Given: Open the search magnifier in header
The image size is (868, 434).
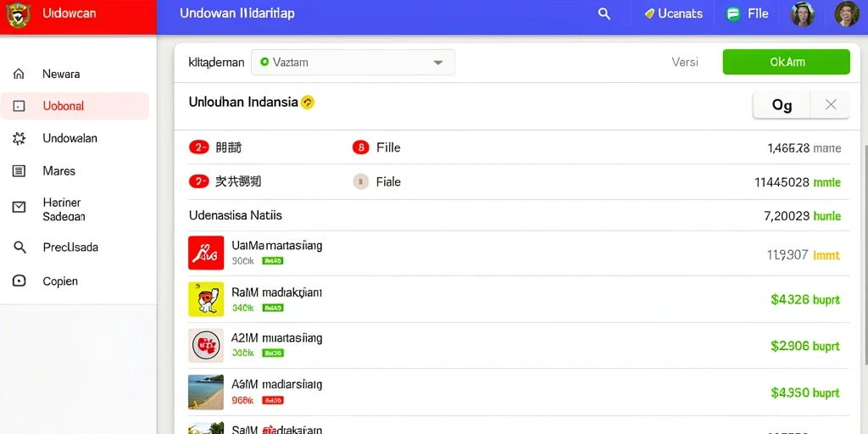Looking at the screenshot, I should click(x=604, y=14).
